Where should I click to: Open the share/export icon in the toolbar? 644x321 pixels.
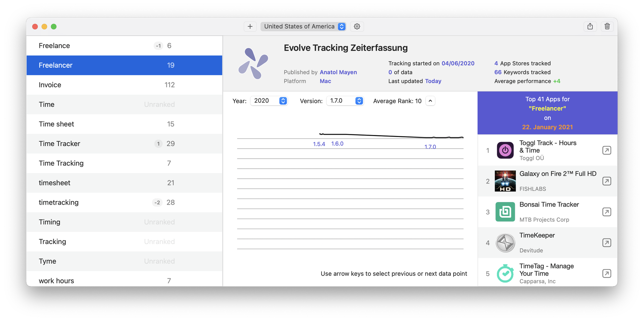590,26
